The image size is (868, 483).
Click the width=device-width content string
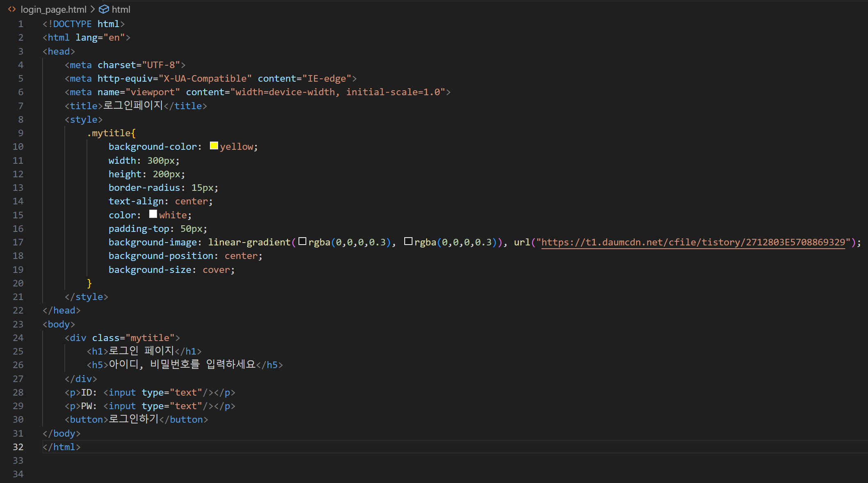coord(338,92)
